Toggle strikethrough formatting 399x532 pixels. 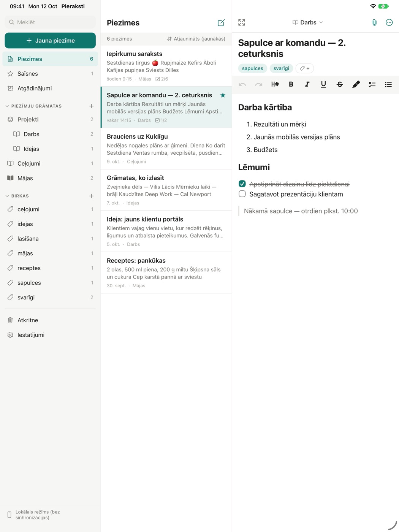tap(340, 84)
